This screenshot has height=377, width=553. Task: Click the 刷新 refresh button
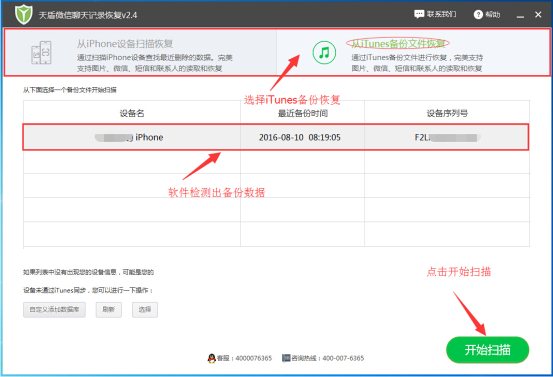pyautogui.click(x=109, y=310)
